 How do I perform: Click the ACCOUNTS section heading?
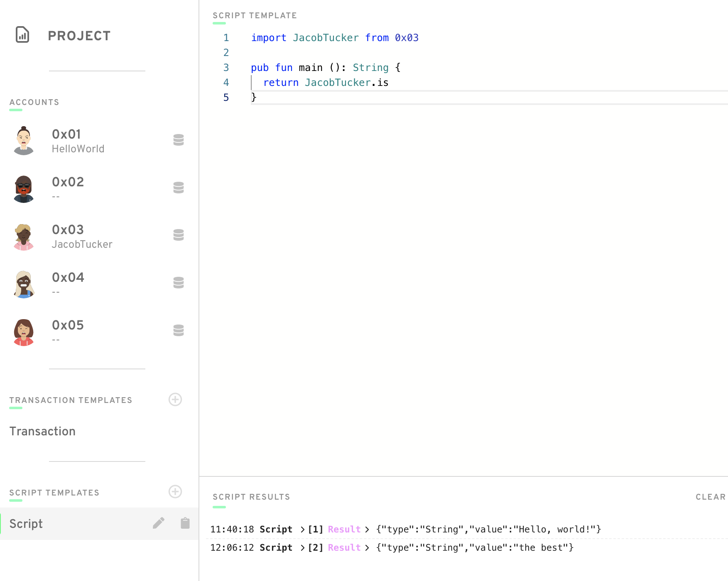[34, 103]
